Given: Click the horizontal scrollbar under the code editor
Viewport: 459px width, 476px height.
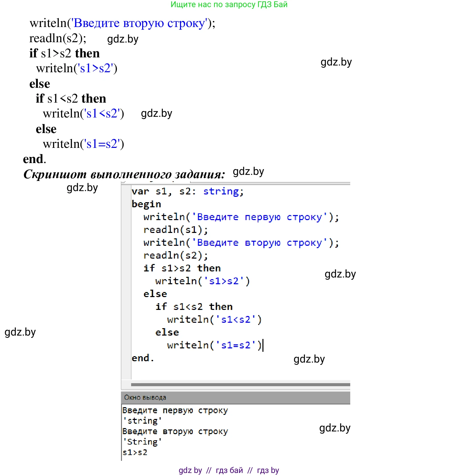Looking at the screenshot, I should 240,385.
